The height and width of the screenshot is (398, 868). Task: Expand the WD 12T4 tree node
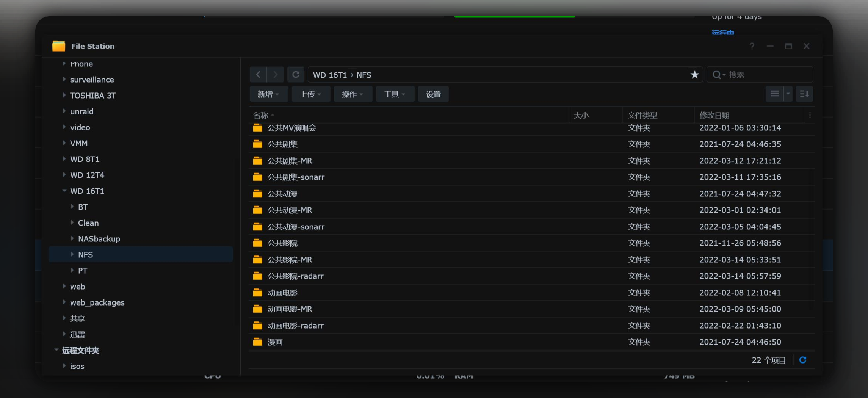tap(64, 175)
